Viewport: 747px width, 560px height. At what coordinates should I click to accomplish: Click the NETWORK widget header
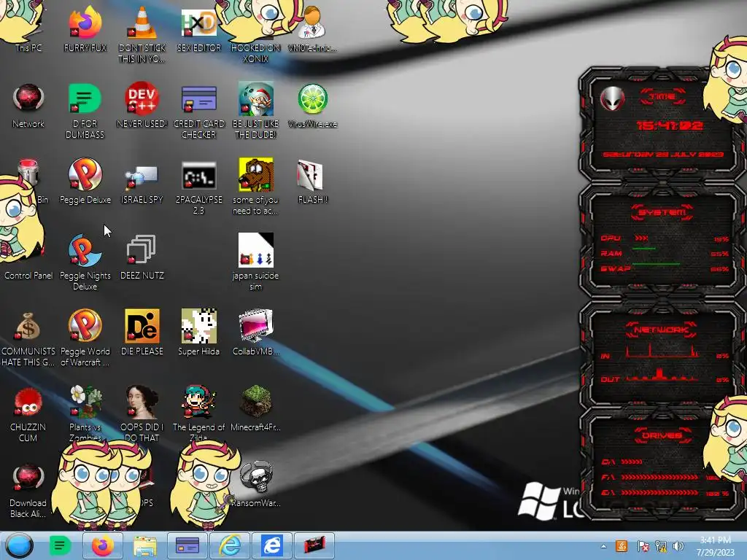pyautogui.click(x=661, y=330)
